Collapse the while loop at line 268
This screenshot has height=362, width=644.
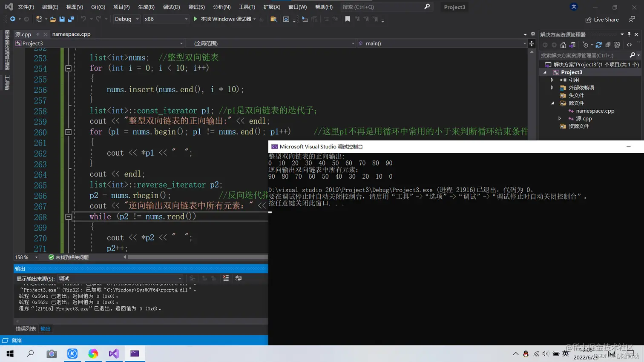[68, 217]
